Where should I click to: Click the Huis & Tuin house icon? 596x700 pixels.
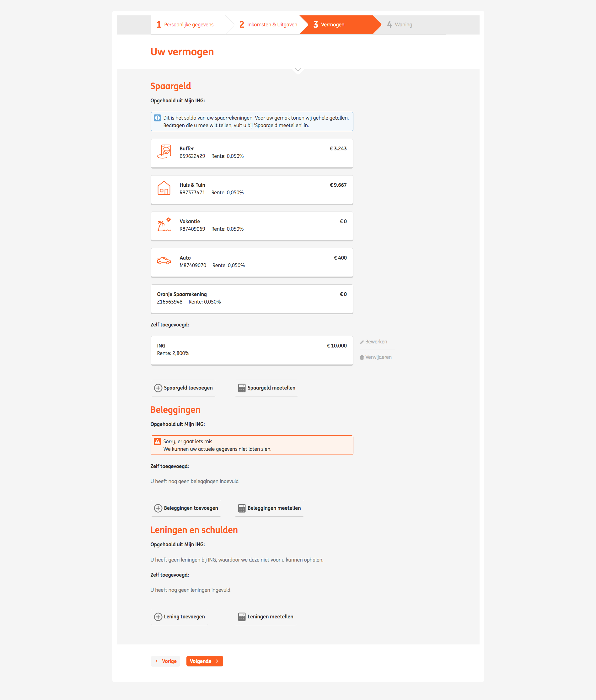(x=164, y=188)
